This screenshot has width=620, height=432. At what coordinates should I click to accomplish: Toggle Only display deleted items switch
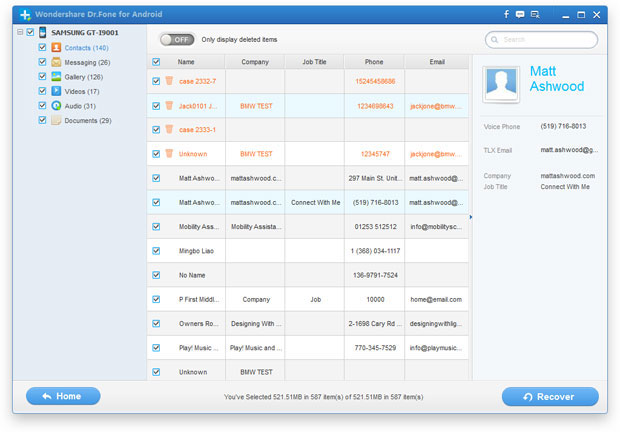pos(177,40)
